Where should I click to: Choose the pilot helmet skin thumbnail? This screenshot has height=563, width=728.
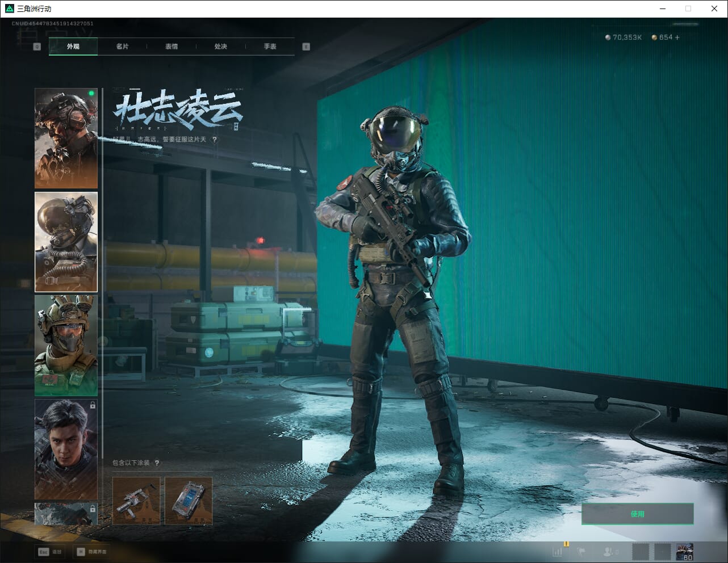click(x=66, y=242)
